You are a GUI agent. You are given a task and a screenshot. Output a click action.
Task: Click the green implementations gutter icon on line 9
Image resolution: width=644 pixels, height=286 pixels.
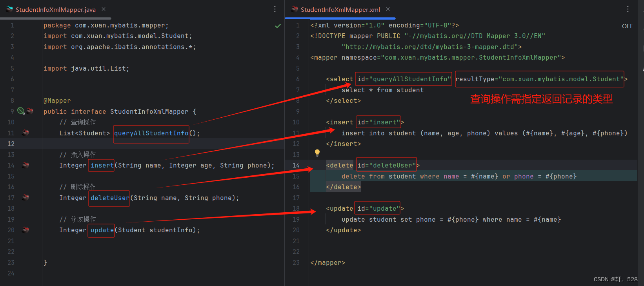pyautogui.click(x=21, y=111)
